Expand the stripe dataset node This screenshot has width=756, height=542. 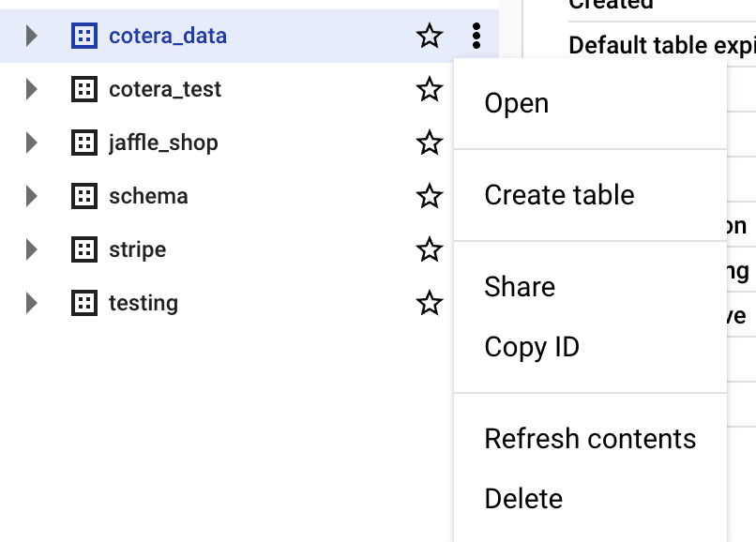click(x=32, y=250)
